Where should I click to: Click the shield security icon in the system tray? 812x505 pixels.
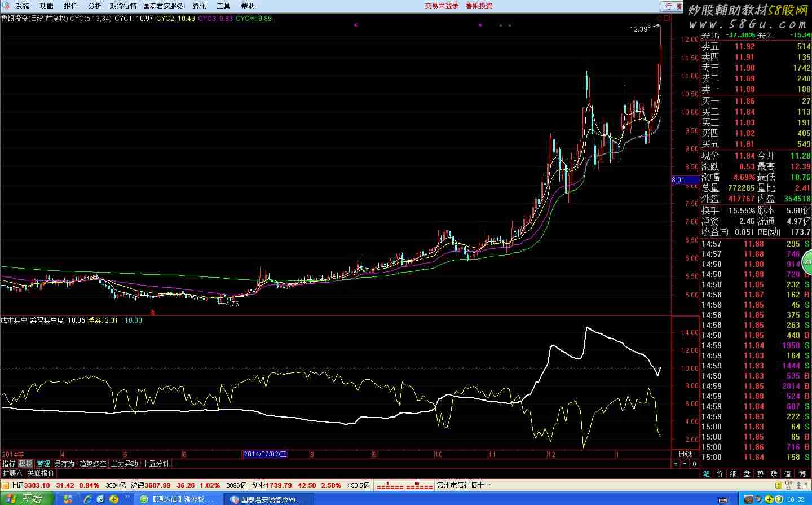point(779,499)
